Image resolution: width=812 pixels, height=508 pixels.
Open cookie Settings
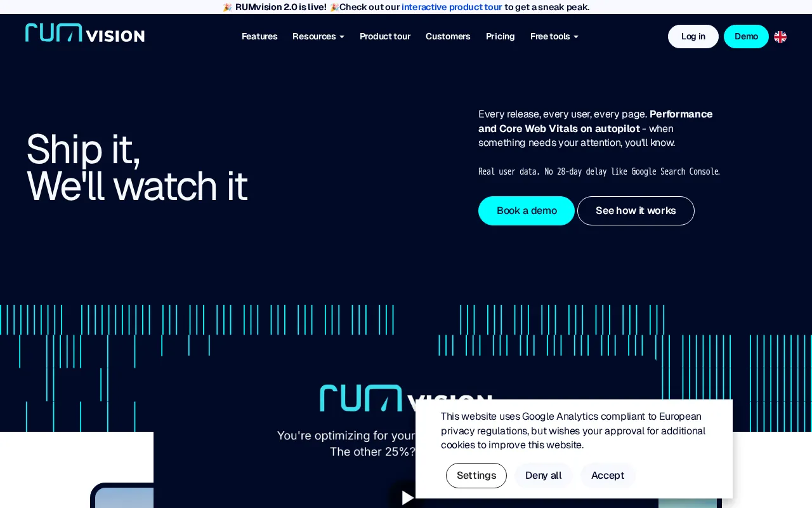point(476,476)
